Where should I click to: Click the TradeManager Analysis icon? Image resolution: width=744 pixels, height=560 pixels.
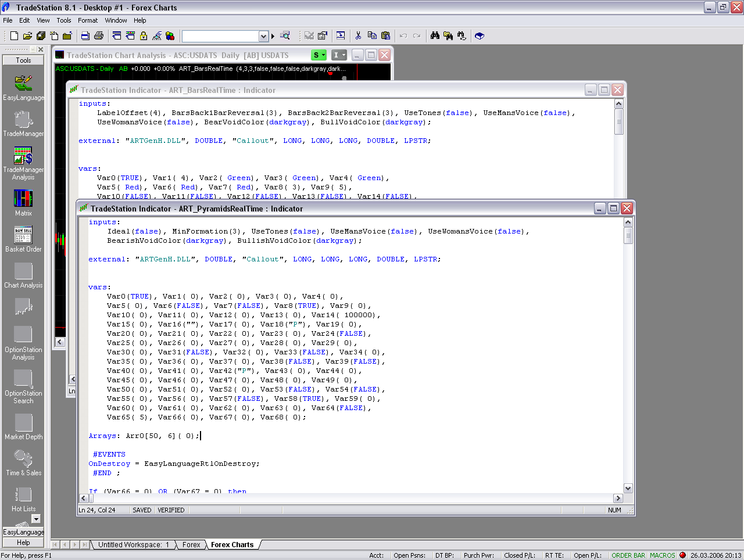[23, 156]
